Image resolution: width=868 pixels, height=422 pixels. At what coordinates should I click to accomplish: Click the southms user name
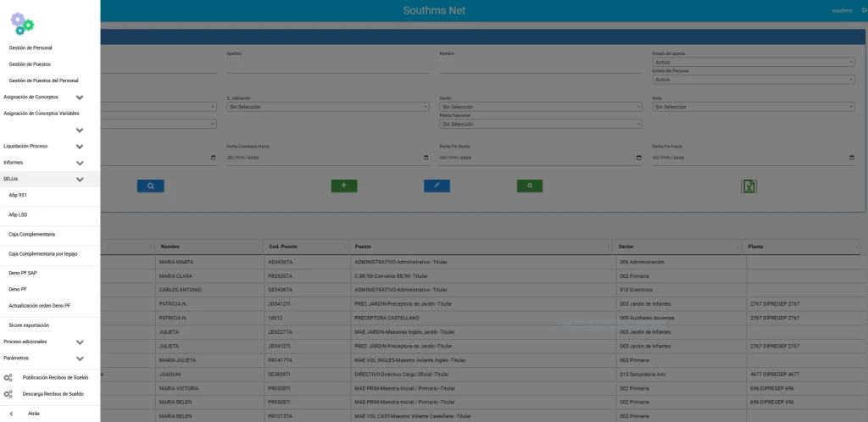842,10
